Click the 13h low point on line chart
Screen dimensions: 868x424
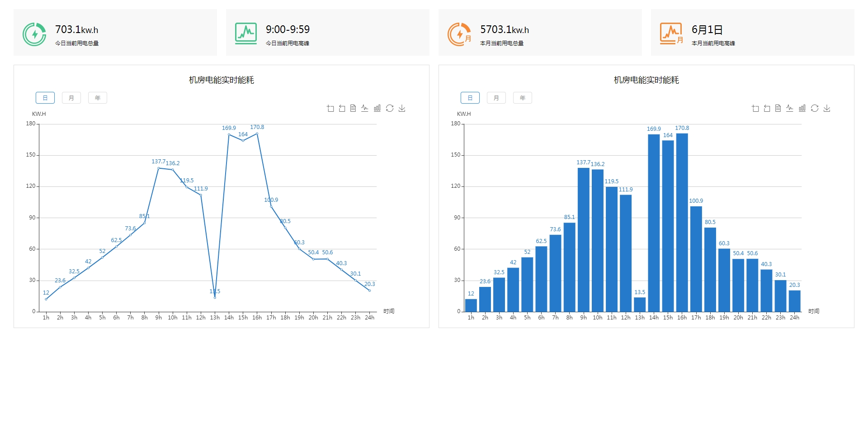point(215,297)
